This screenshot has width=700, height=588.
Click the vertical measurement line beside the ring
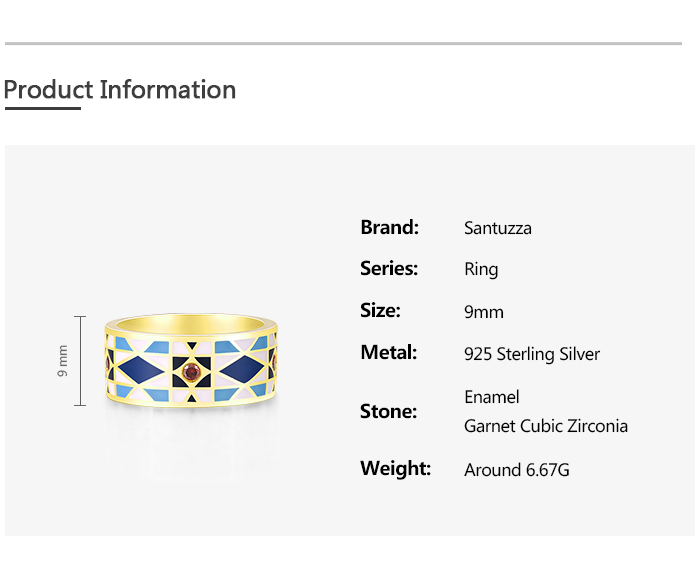[80, 361]
